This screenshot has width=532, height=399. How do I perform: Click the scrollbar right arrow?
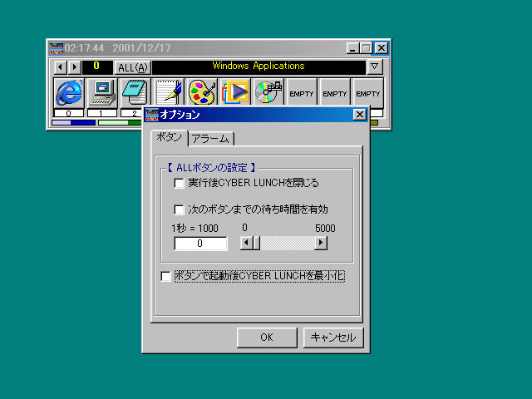(x=321, y=243)
